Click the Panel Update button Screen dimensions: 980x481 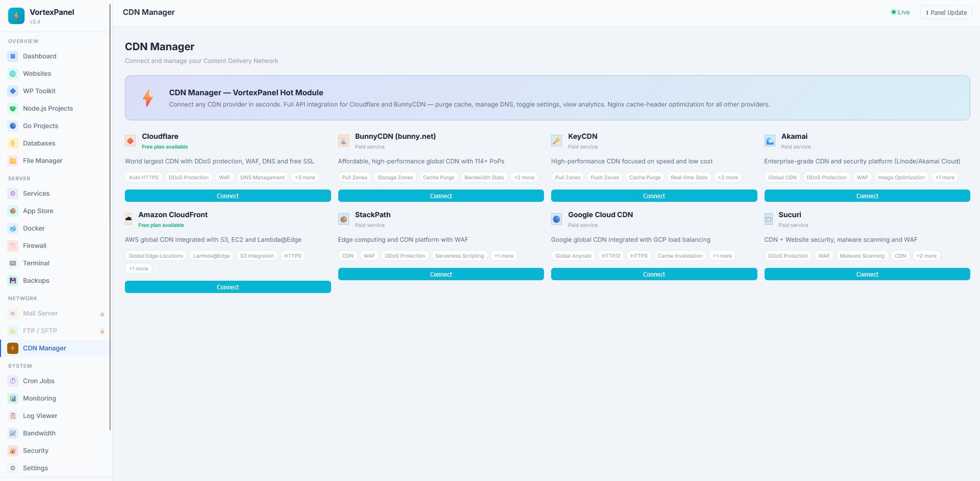click(946, 13)
